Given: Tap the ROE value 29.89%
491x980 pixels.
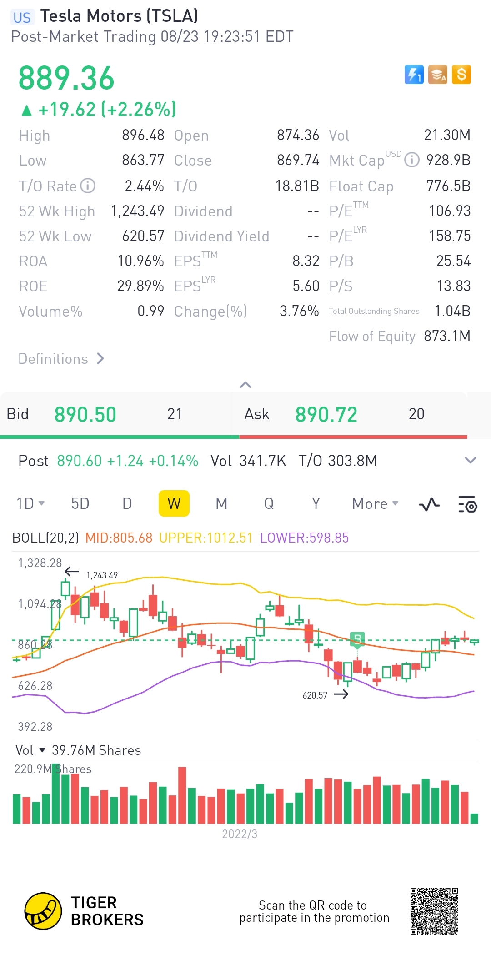Looking at the screenshot, I should 140,286.
